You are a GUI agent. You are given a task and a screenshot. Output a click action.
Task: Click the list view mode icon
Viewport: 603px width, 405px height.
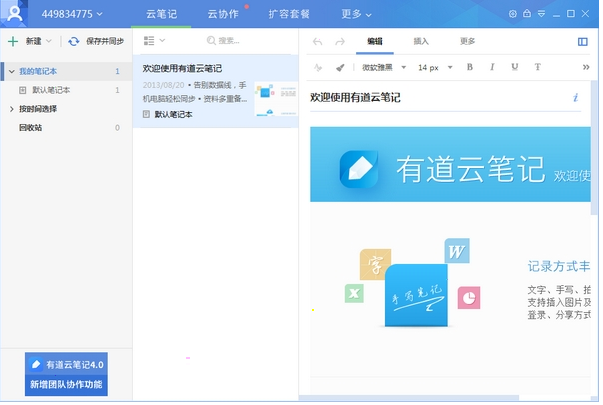coord(149,41)
